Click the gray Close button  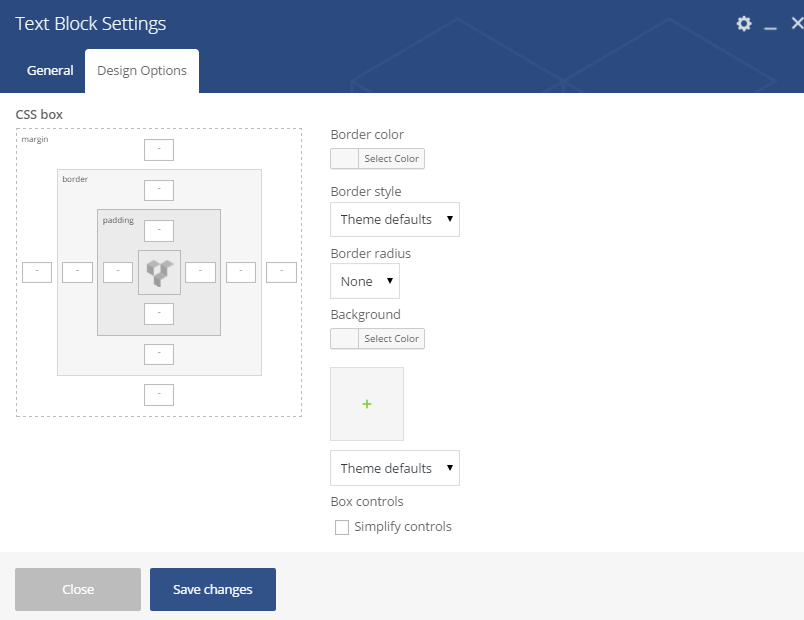tap(78, 589)
